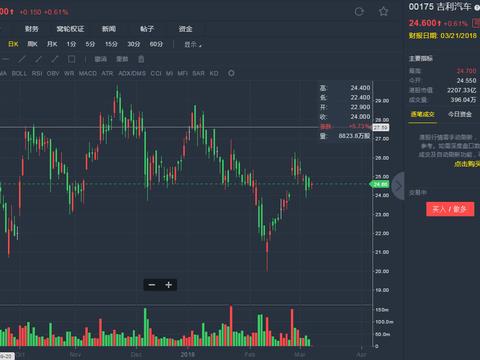Zoom out the chart with minus button

tap(152, 285)
